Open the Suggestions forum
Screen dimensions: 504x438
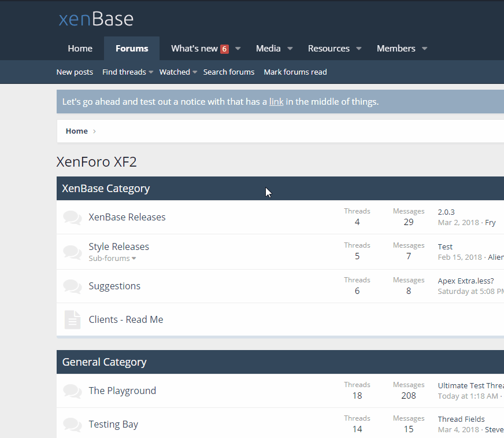click(x=114, y=286)
